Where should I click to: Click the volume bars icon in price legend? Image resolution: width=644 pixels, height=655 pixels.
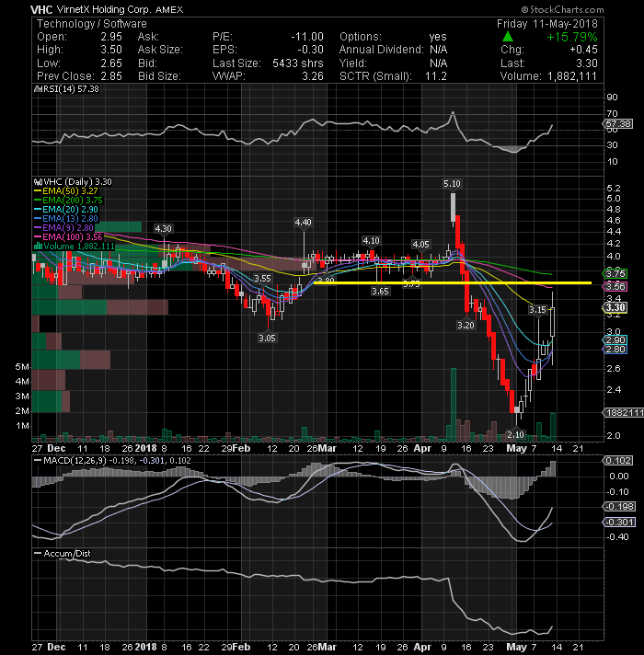(x=38, y=246)
